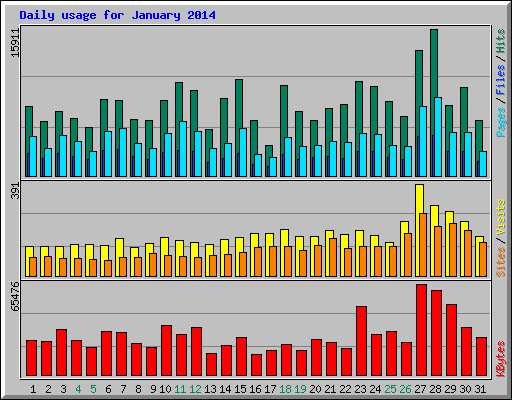Click day 15 on the x-axis
Screen dimensions: 512x400
click(240, 389)
